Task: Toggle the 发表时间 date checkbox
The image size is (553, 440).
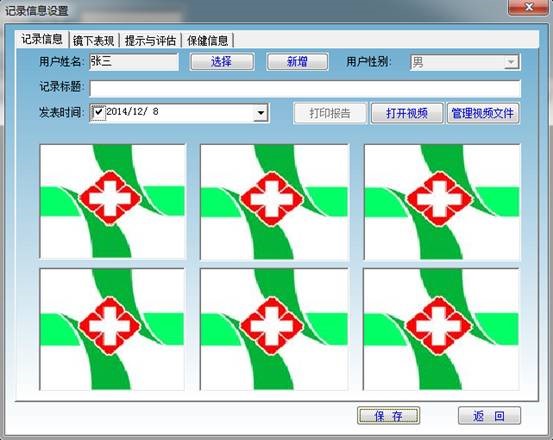Action: tap(98, 112)
